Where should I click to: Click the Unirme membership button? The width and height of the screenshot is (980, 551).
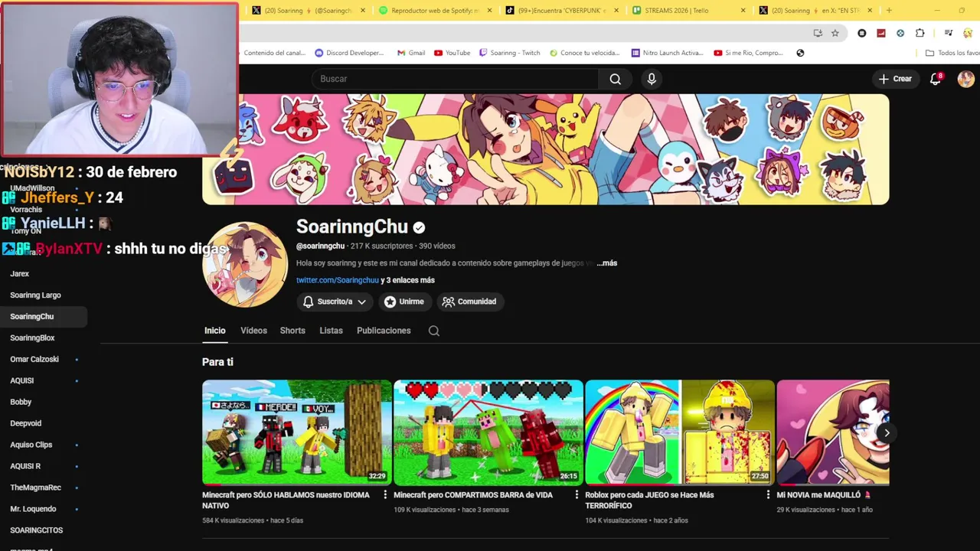(404, 302)
